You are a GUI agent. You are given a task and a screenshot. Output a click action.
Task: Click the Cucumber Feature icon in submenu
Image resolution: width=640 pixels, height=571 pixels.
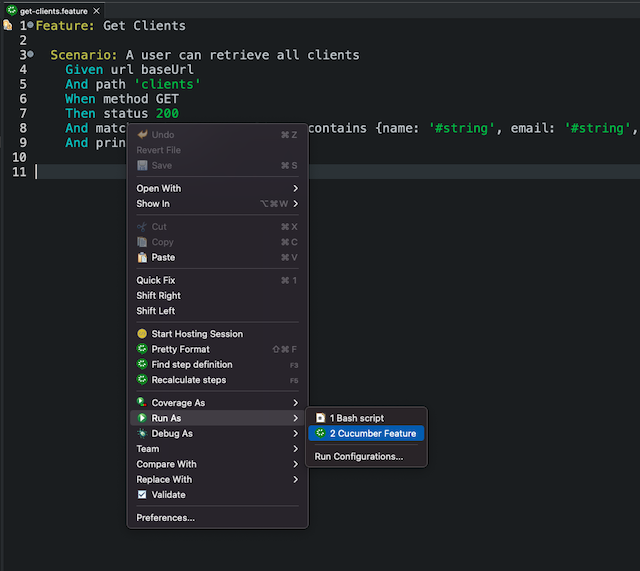point(320,433)
